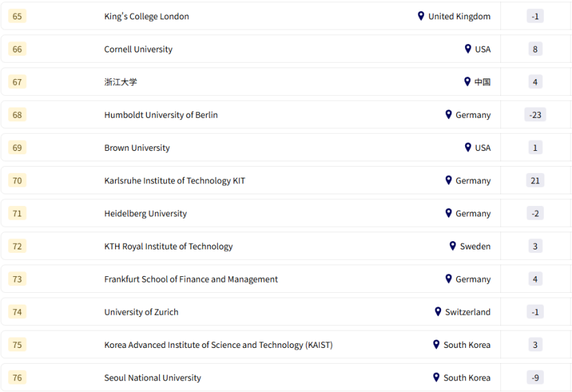Screen dimensions: 572x392
Task: Select Brown University in the ranking list
Action: pyautogui.click(x=136, y=148)
